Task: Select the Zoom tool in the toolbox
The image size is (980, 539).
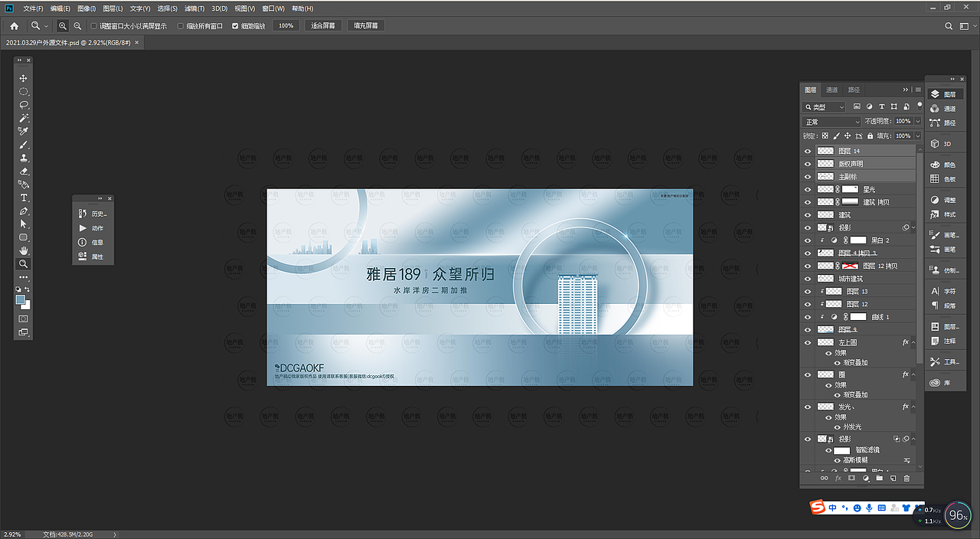Action: click(x=24, y=264)
